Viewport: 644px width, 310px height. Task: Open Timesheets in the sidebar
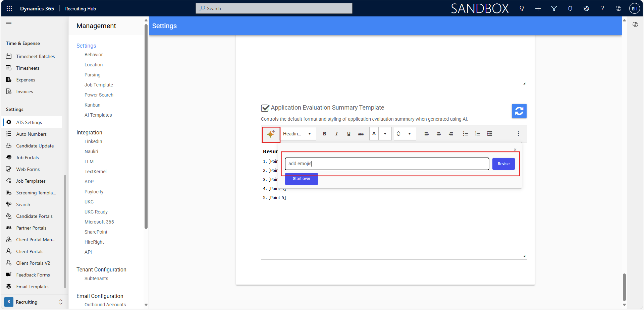[x=28, y=68]
